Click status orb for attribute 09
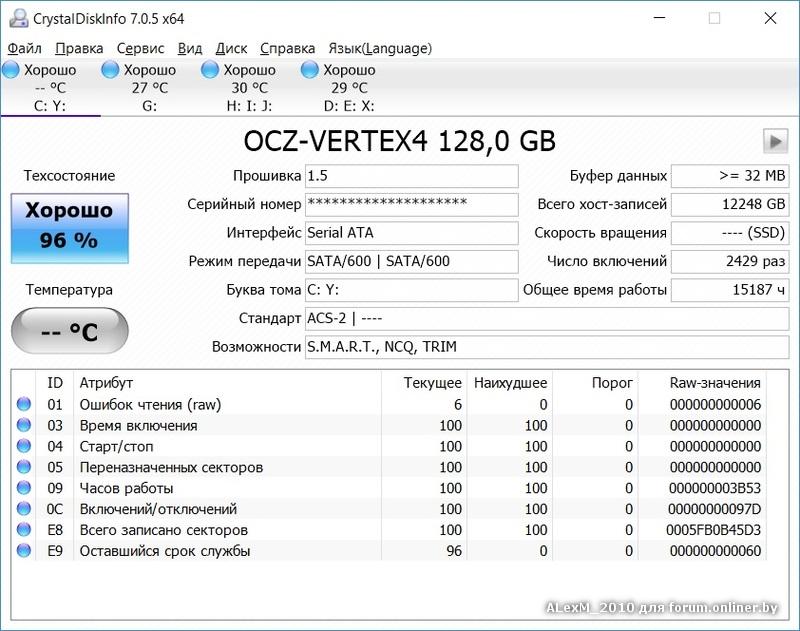The image size is (800, 631). 23,488
